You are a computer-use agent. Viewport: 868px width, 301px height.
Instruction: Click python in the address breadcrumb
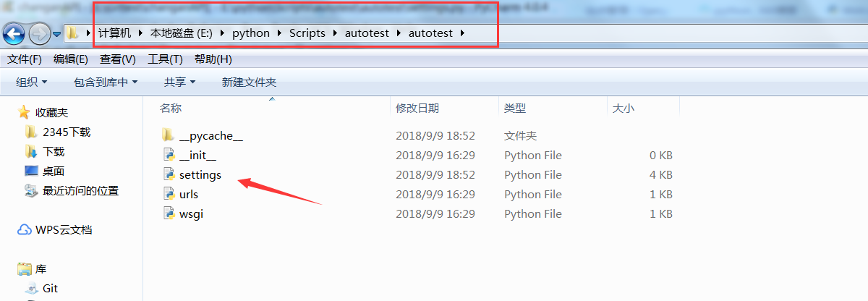click(251, 33)
